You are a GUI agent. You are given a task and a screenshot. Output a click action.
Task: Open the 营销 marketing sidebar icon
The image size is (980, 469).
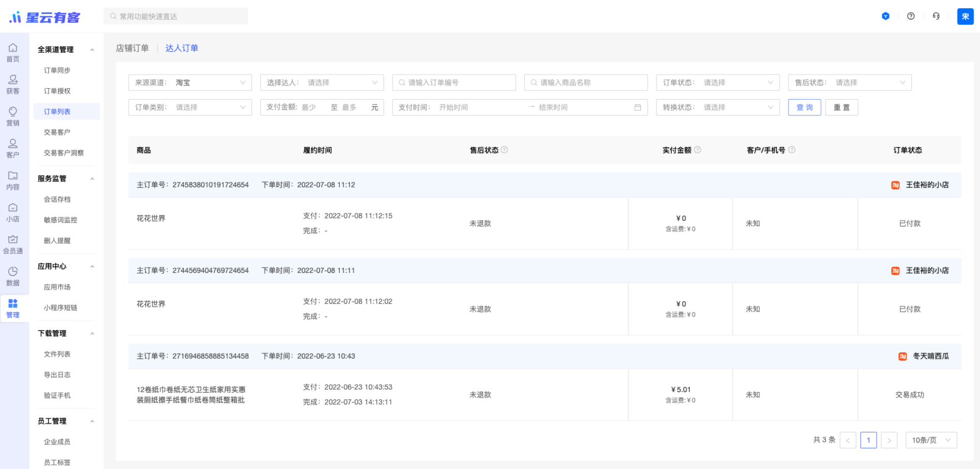(13, 117)
